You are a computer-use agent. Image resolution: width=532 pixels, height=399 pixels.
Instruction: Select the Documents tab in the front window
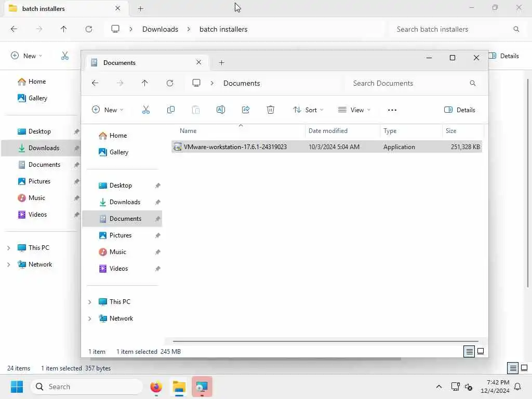click(119, 63)
